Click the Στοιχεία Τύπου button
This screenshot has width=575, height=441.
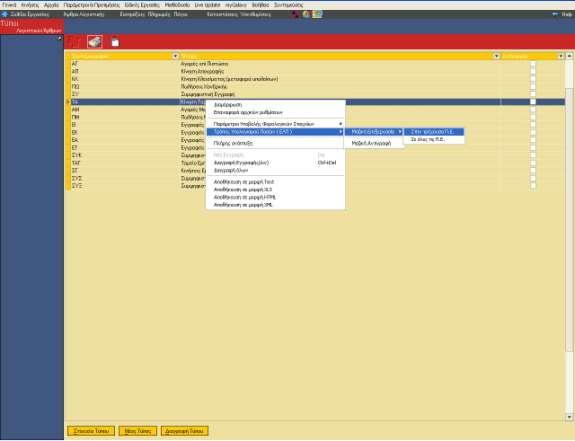91,431
